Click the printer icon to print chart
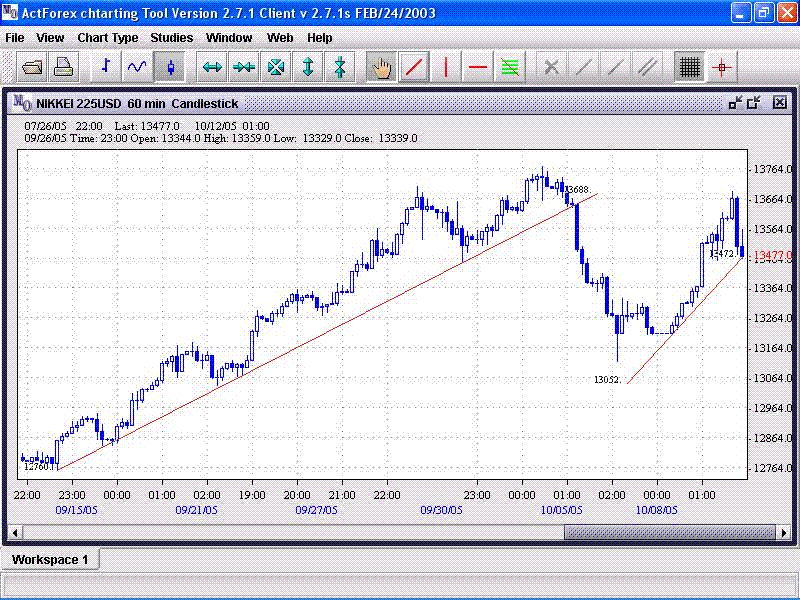Viewport: 800px width, 600px height. [63, 67]
